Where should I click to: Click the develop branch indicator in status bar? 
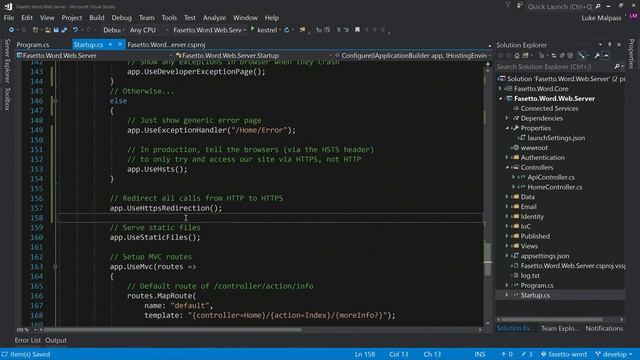[x=613, y=354]
